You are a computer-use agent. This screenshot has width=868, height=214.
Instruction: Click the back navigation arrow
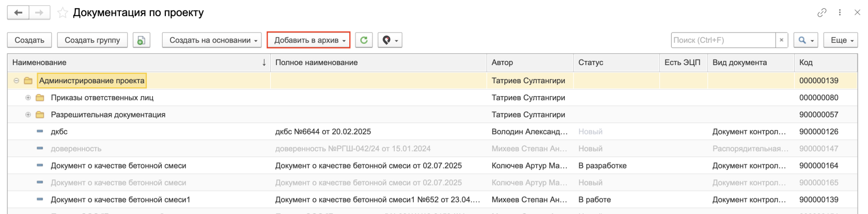click(x=18, y=12)
